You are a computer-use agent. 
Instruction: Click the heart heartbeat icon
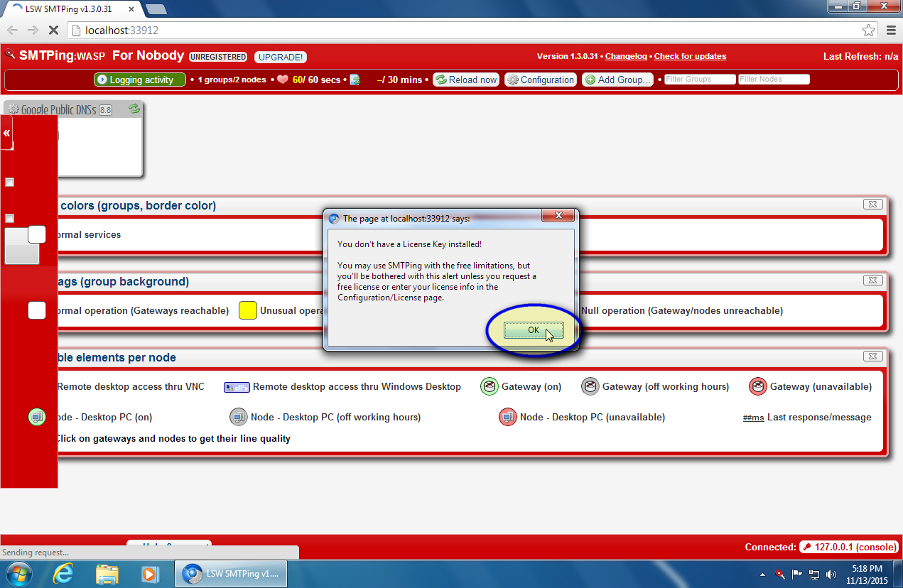pyautogui.click(x=282, y=80)
